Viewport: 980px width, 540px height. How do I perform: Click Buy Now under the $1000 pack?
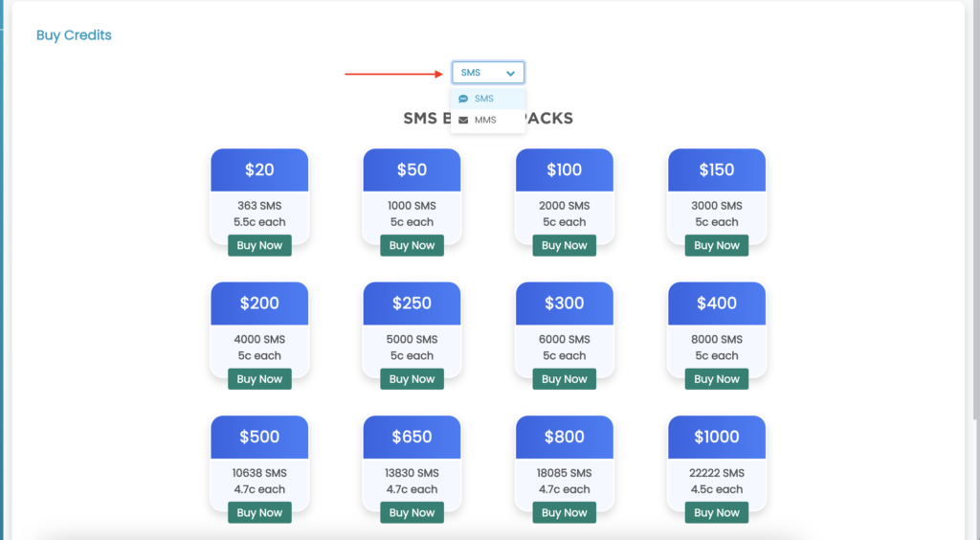(717, 513)
